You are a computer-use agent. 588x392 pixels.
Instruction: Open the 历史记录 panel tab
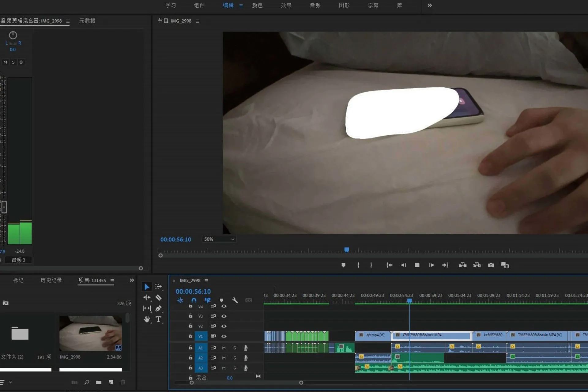51,280
